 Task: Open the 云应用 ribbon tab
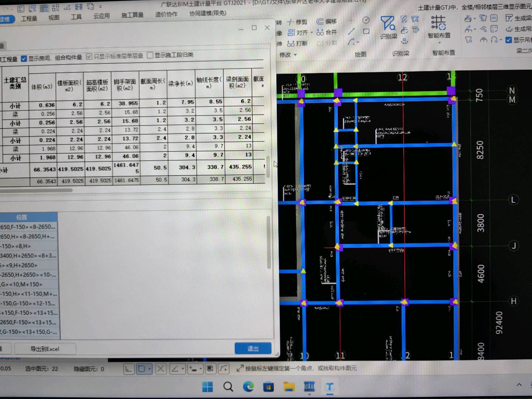[102, 16]
